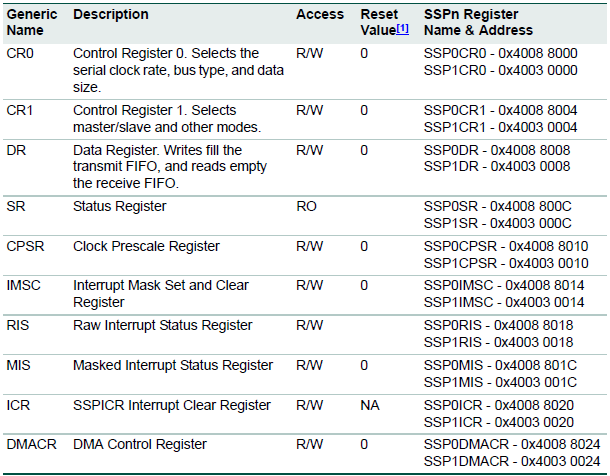Viewport: 610px width, 476px height.
Task: Select the SSP0CR0 - 0x4008 8000 address
Action: coord(500,53)
